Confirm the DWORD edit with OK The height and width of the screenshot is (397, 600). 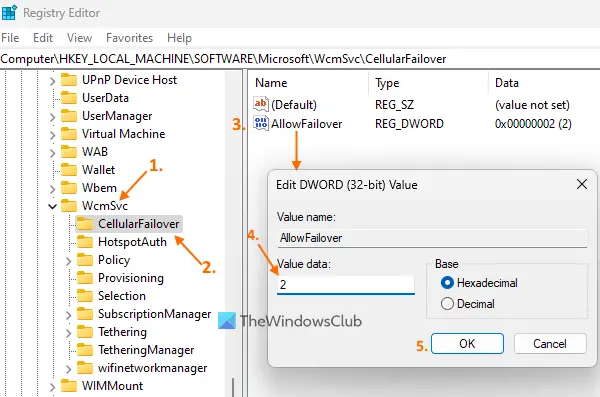point(467,343)
